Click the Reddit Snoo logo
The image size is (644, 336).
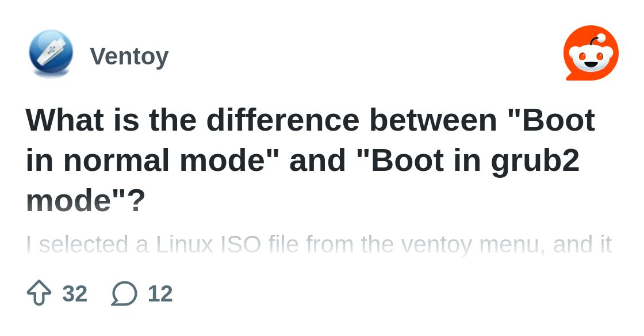[591, 54]
